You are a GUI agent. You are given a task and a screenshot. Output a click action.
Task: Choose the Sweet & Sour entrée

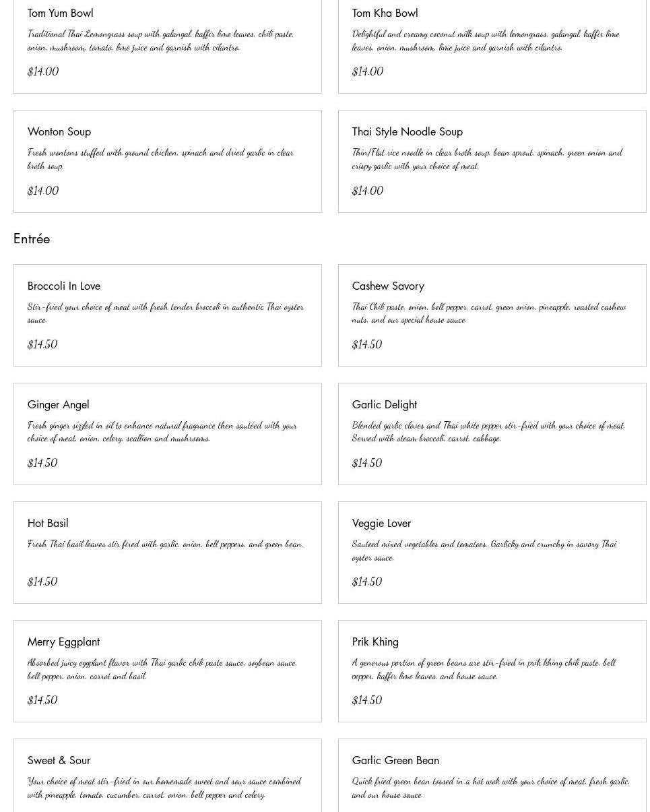click(59, 760)
